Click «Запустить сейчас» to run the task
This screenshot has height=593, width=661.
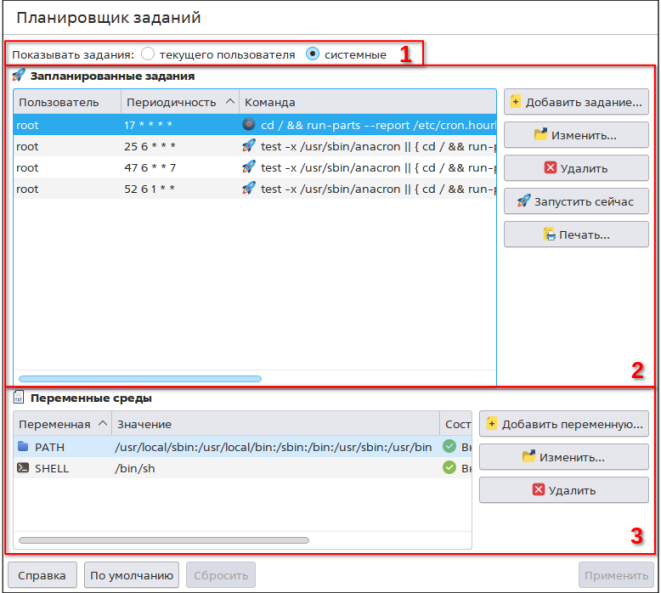pos(575,201)
